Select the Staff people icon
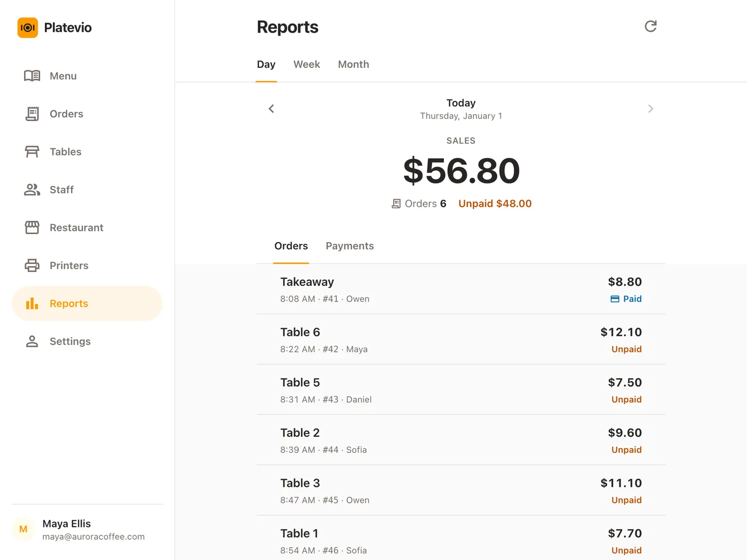Viewport: 747px width, 560px height. [x=32, y=189]
